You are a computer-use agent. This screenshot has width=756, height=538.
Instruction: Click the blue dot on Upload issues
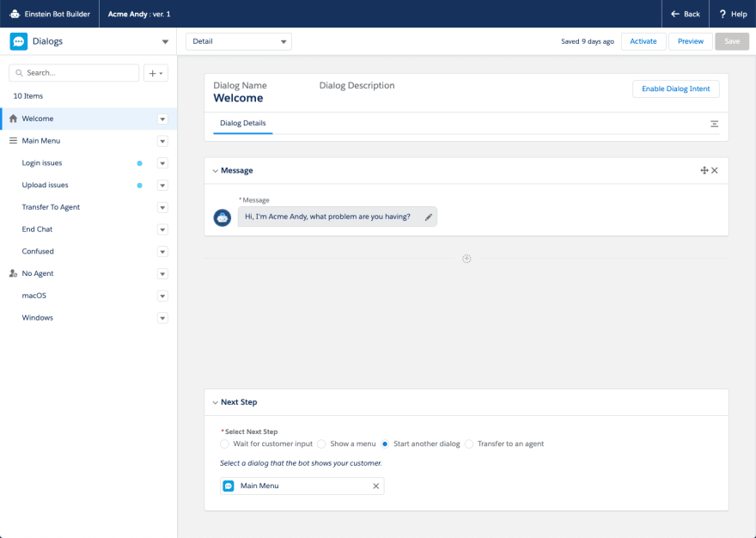[x=140, y=186]
